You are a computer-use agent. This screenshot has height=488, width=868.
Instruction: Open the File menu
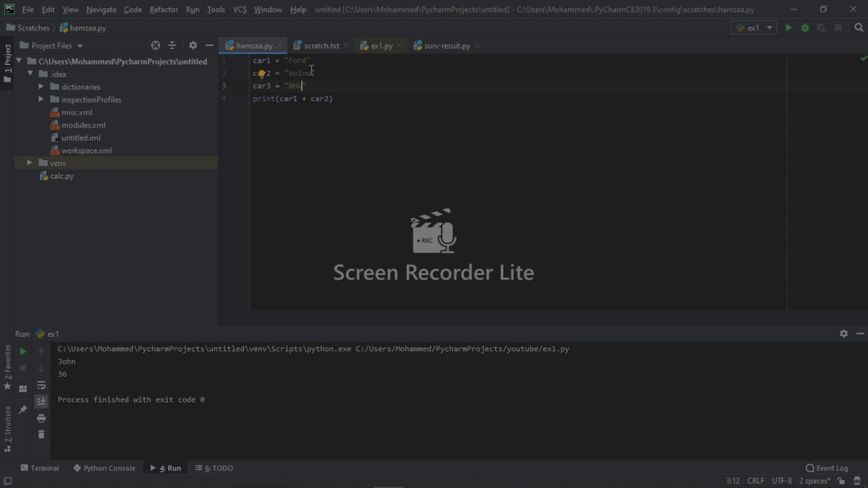28,9
